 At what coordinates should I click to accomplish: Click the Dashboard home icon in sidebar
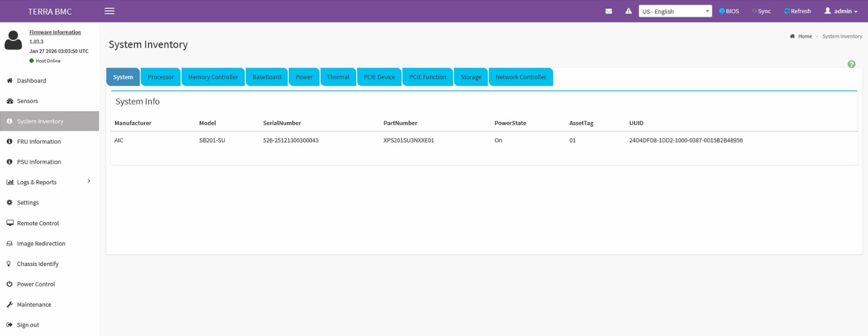(x=9, y=81)
